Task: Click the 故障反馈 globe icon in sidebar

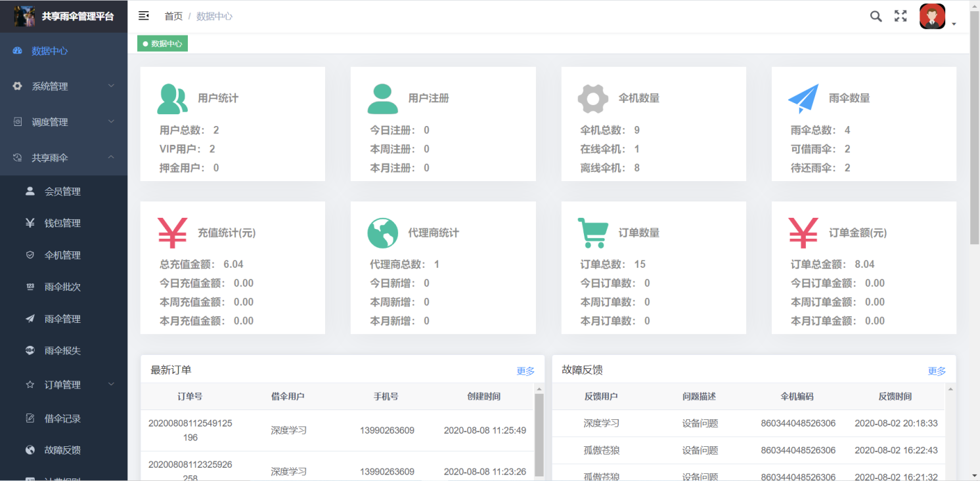Action: point(30,450)
